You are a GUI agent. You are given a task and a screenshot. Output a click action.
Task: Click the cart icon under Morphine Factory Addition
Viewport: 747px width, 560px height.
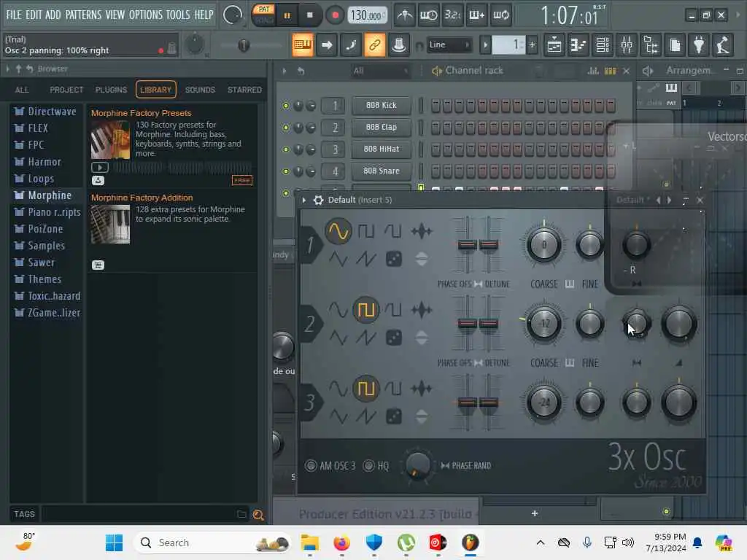click(x=98, y=265)
